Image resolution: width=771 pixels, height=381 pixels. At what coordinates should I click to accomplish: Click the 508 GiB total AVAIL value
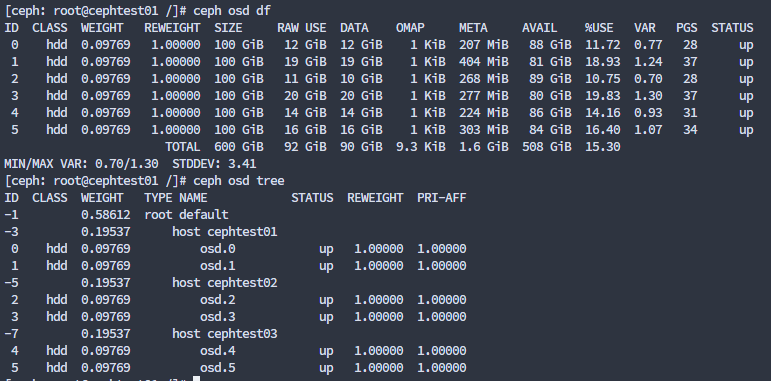pos(547,147)
